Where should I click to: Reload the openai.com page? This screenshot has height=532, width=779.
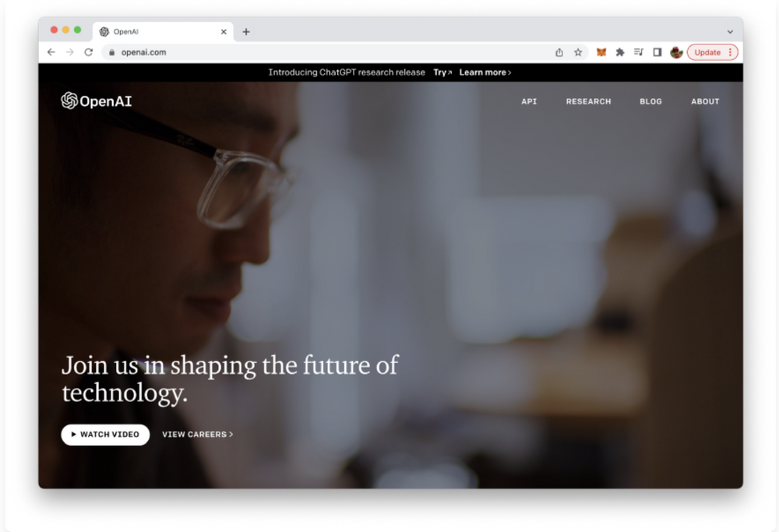tap(89, 52)
